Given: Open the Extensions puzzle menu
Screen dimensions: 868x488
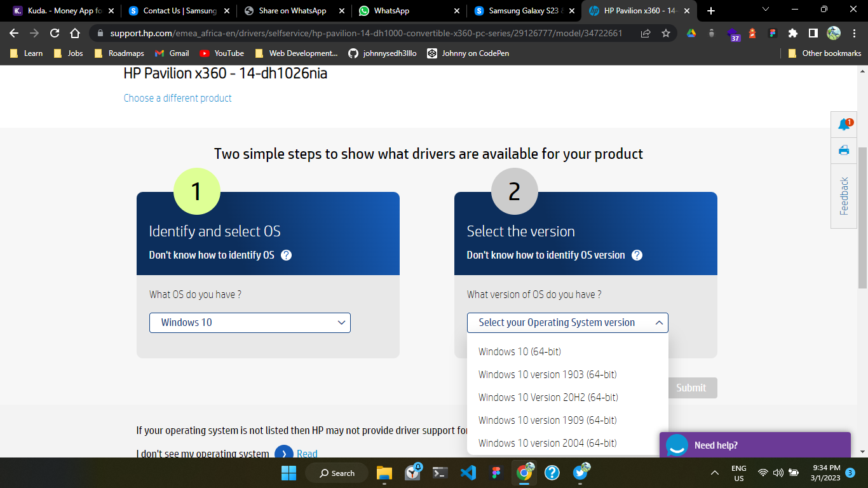Looking at the screenshot, I should tap(792, 33).
